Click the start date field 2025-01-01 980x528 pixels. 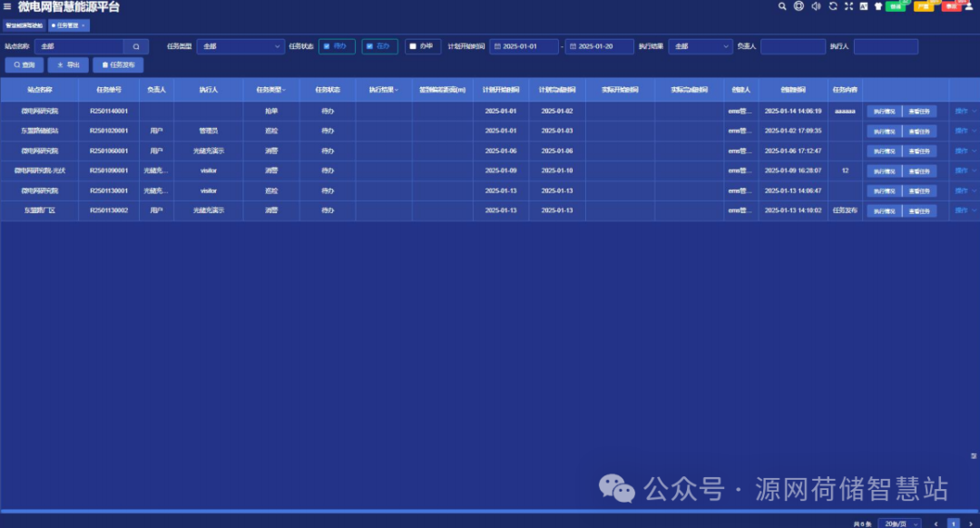pyautogui.click(x=524, y=46)
